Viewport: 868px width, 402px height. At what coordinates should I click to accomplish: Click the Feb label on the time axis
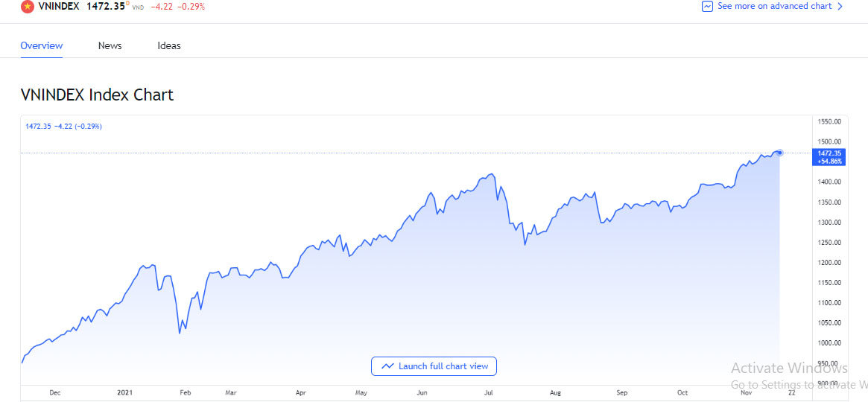[x=186, y=392]
